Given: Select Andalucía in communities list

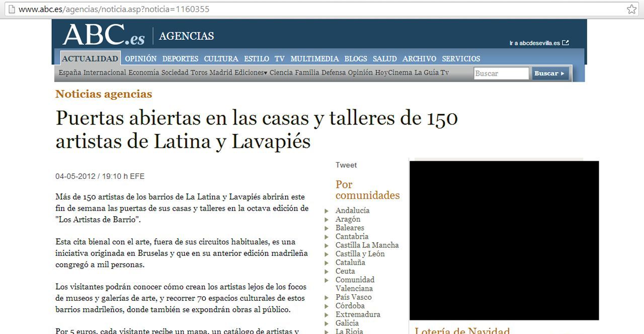Looking at the screenshot, I should 353,211.
